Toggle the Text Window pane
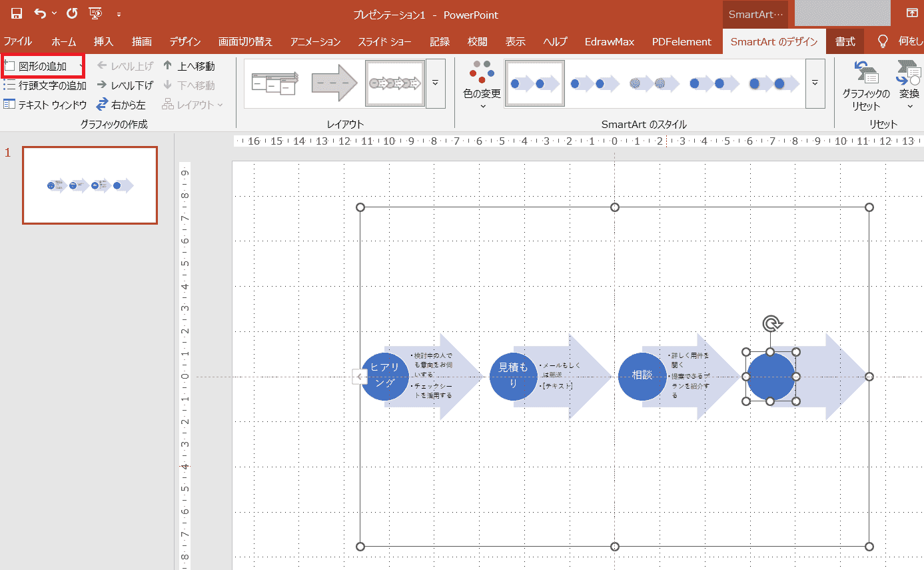924x570 pixels. [45, 105]
